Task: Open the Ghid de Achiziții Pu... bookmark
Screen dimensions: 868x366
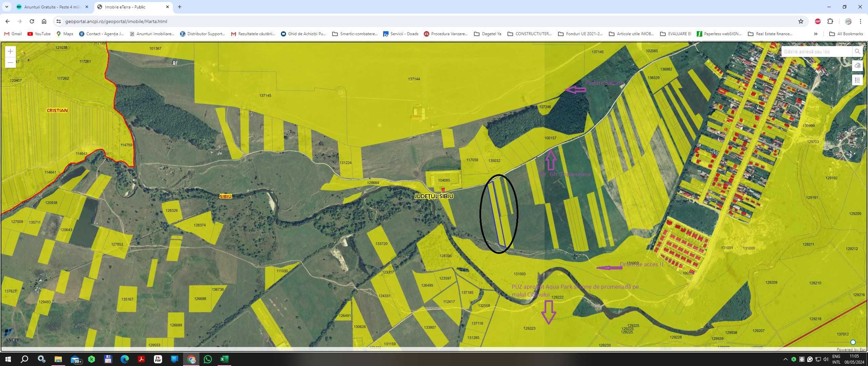Action: pos(303,34)
